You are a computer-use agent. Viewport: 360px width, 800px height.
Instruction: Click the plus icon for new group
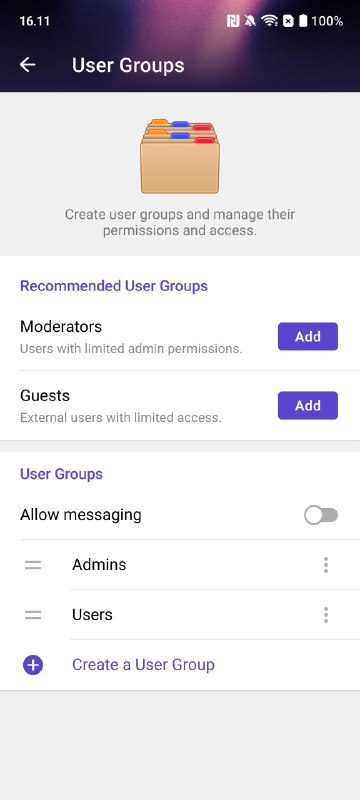[33, 665]
